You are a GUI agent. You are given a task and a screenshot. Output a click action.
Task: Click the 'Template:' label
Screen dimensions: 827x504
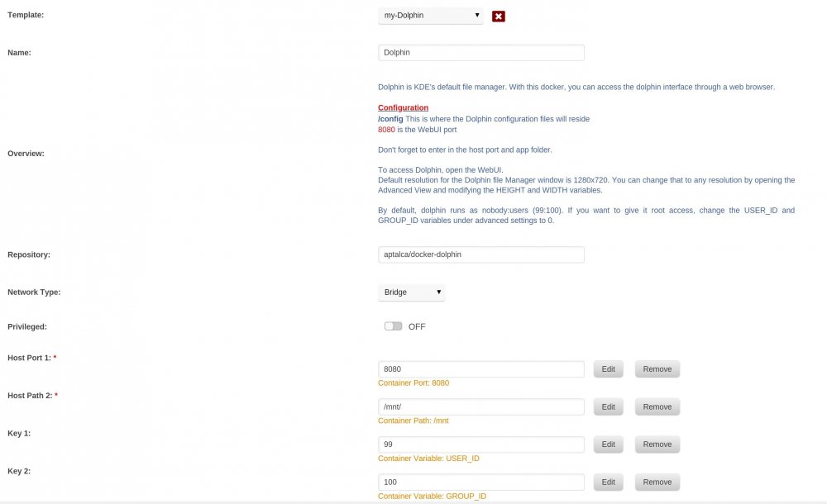pos(26,15)
